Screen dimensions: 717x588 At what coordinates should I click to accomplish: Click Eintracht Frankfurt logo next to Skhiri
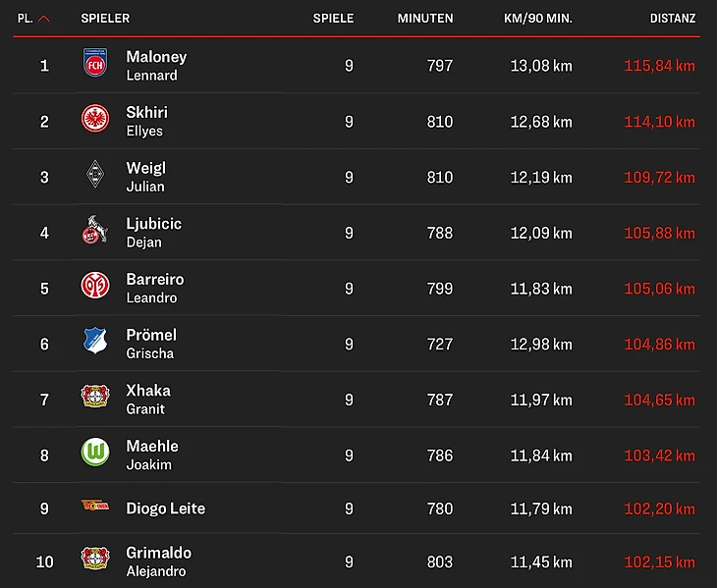tap(95, 121)
